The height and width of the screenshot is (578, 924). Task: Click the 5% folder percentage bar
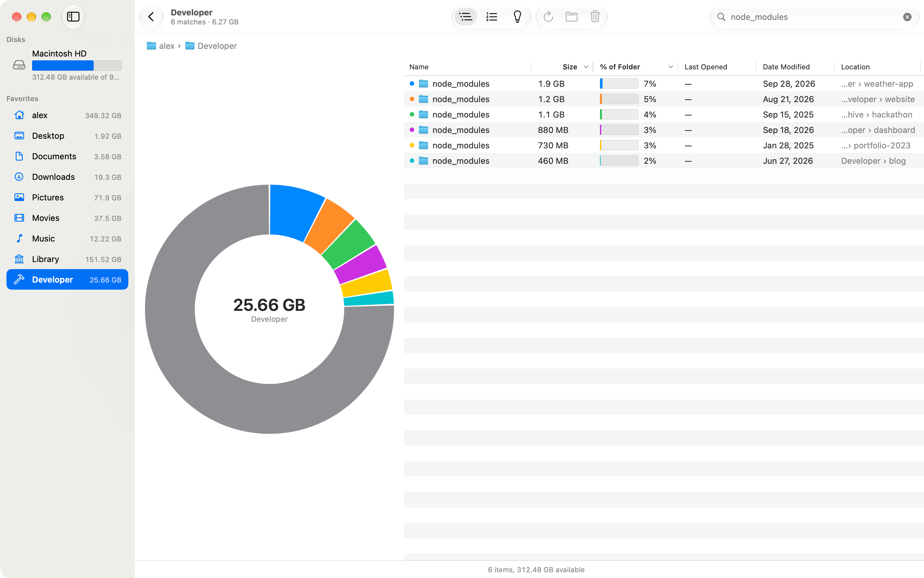pyautogui.click(x=619, y=99)
